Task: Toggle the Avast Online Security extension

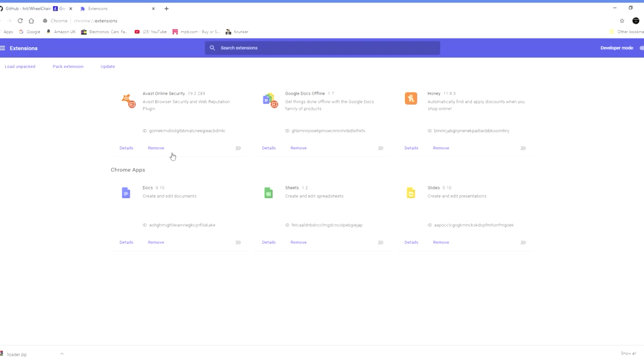Action: [238, 148]
